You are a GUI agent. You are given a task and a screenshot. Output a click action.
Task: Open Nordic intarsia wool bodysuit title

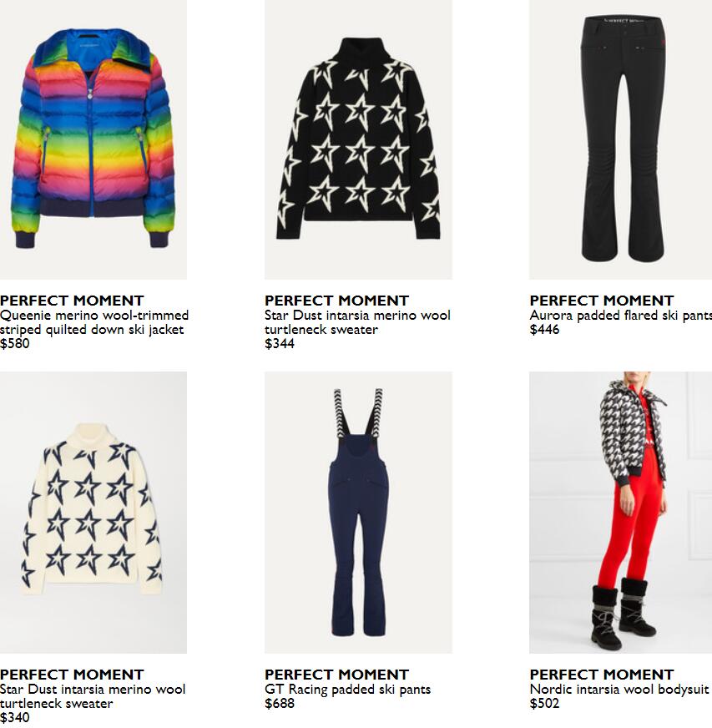tap(619, 690)
